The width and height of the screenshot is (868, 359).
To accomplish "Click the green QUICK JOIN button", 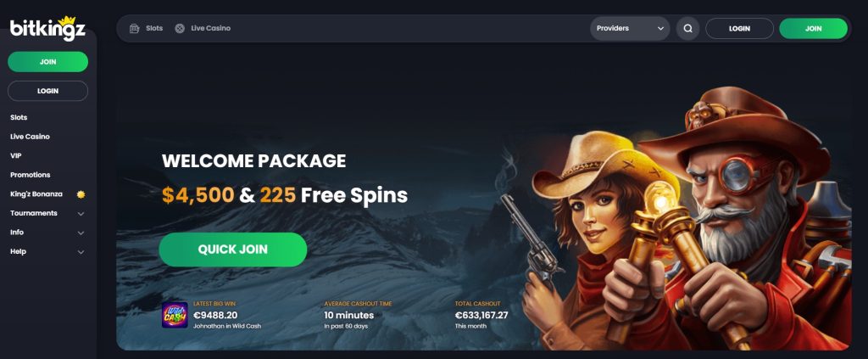I will click(x=232, y=250).
